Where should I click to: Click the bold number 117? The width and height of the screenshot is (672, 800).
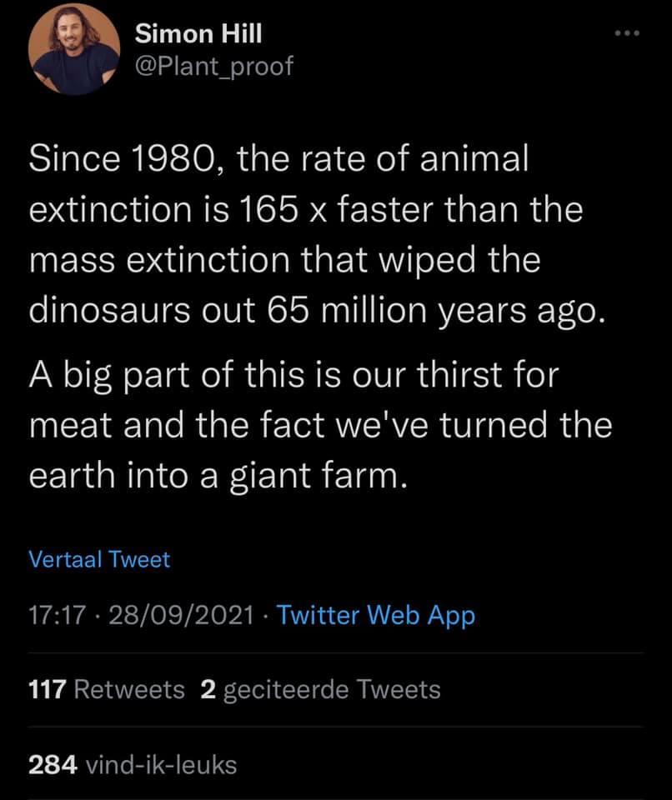[x=48, y=690]
